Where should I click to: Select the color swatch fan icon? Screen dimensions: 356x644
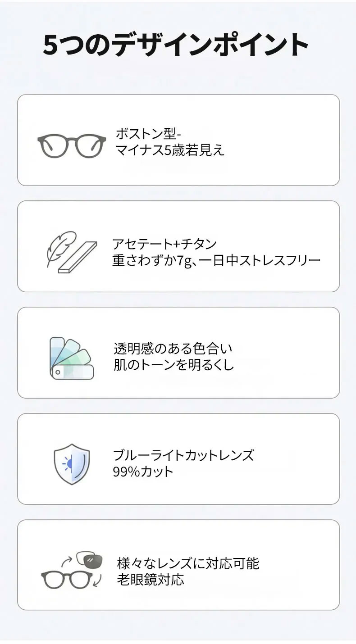pyautogui.click(x=71, y=358)
